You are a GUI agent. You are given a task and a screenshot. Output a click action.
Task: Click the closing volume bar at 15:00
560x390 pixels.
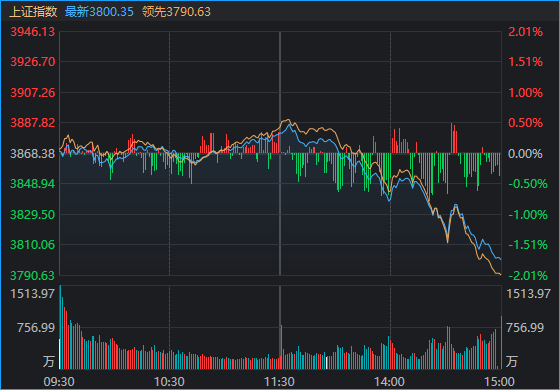(501, 342)
